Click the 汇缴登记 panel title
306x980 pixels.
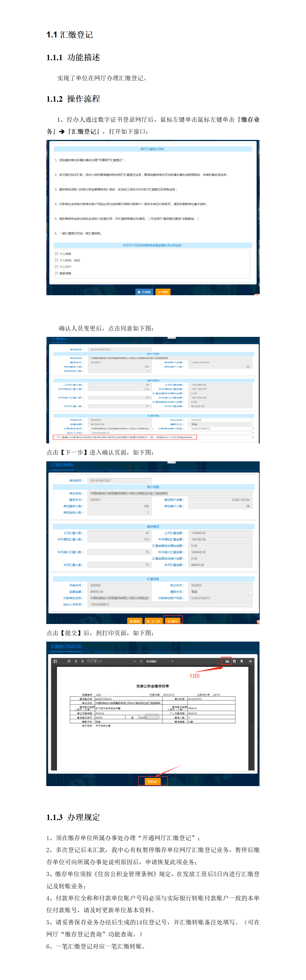(60, 339)
